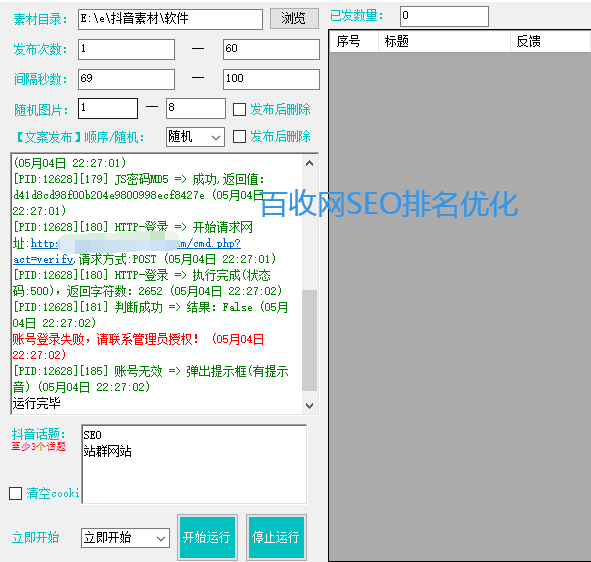591x562 pixels.
Task: Click the log scrollbar up arrow
Action: point(309,163)
